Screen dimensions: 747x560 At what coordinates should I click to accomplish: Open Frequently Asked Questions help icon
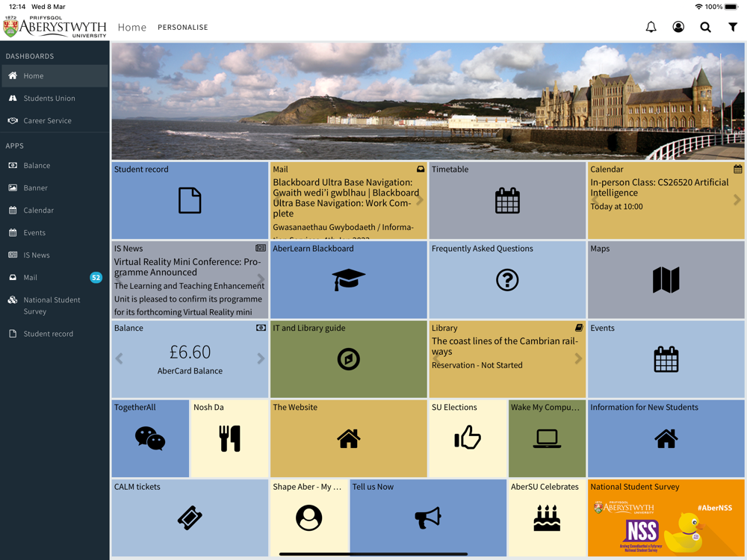click(507, 279)
